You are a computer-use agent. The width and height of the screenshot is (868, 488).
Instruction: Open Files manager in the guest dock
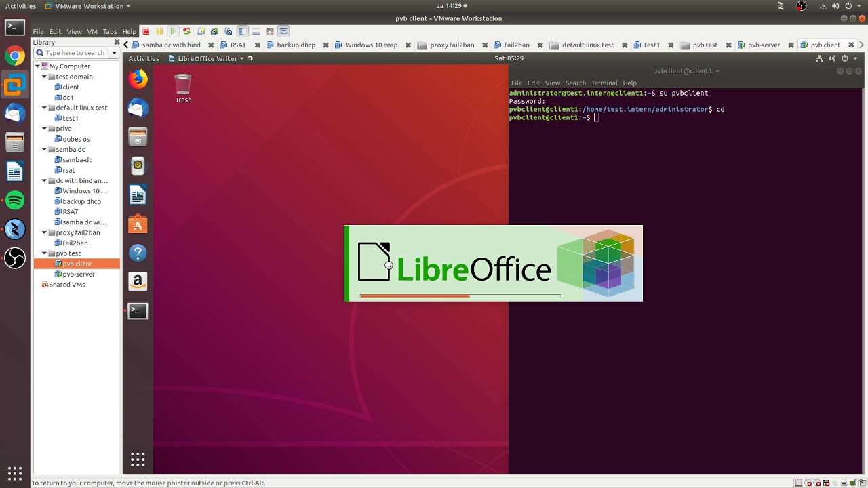[x=138, y=138]
